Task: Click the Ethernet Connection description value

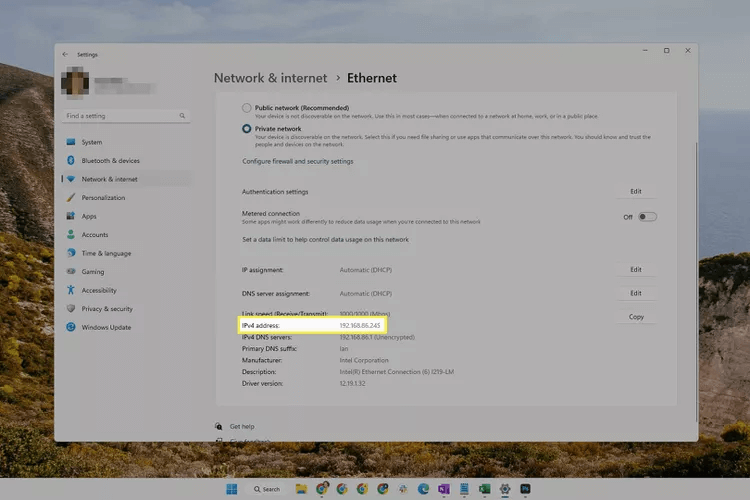Action: click(x=397, y=372)
